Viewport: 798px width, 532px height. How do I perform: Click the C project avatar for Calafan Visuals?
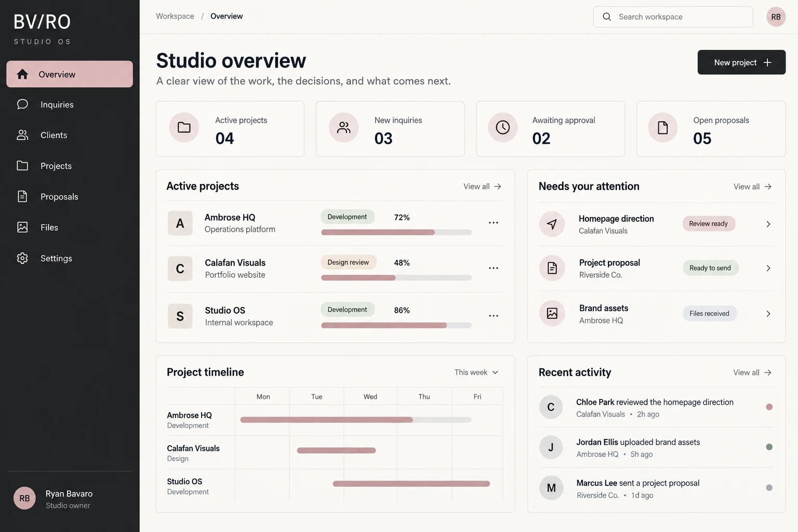tap(180, 269)
